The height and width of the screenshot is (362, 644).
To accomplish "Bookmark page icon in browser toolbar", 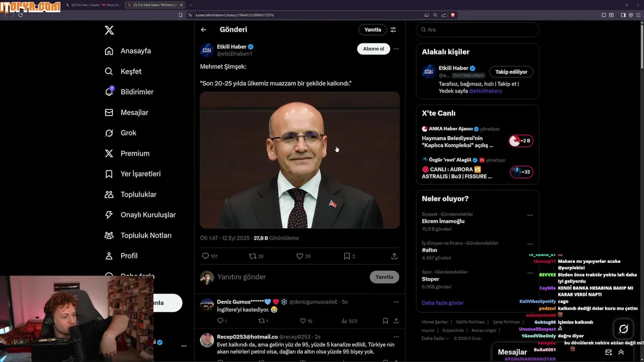I will [x=180, y=15].
